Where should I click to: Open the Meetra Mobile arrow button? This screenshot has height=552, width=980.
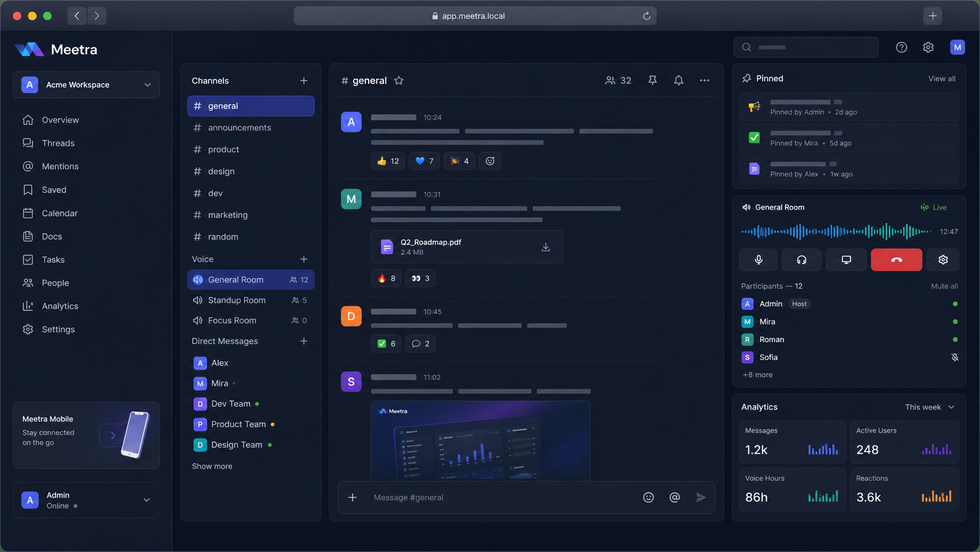(113, 435)
